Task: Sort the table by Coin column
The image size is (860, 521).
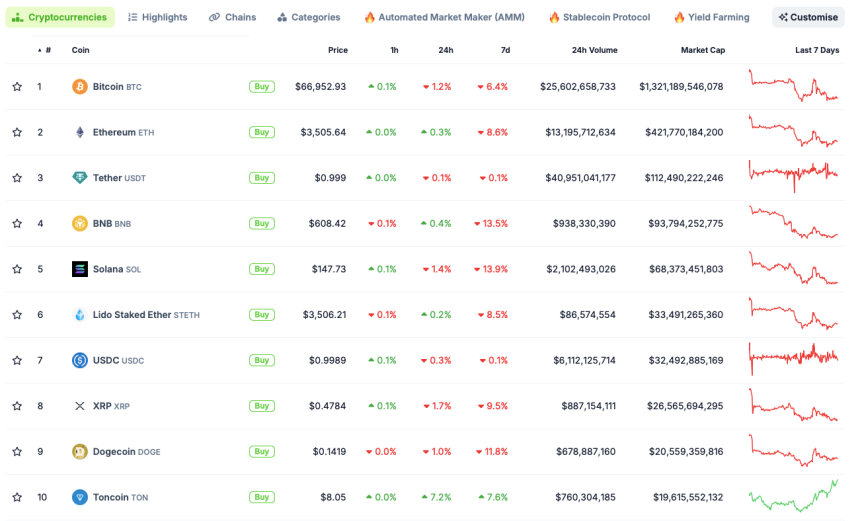Action: pyautogui.click(x=81, y=50)
